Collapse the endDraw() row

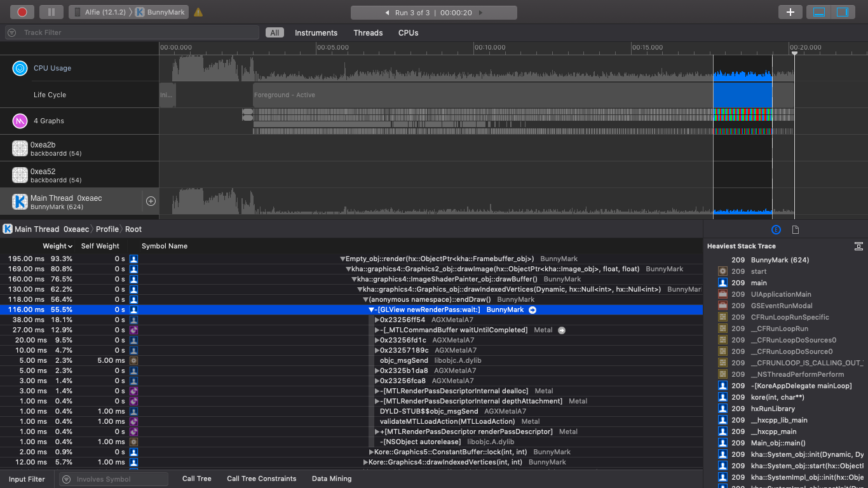click(365, 299)
